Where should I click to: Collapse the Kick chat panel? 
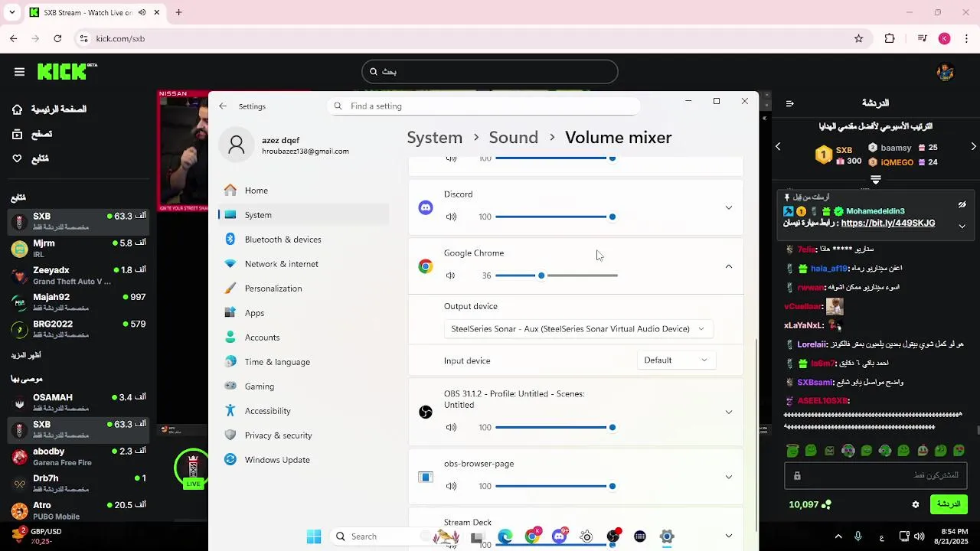789,103
